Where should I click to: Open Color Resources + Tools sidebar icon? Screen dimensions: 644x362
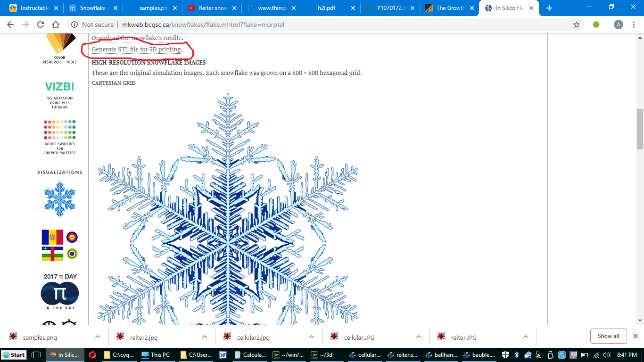pos(60,49)
